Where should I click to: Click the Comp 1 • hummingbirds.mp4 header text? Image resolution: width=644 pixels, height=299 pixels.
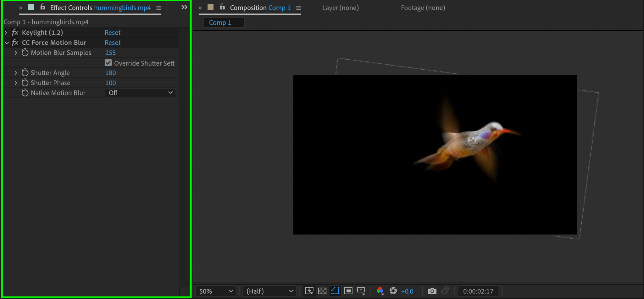(46, 22)
